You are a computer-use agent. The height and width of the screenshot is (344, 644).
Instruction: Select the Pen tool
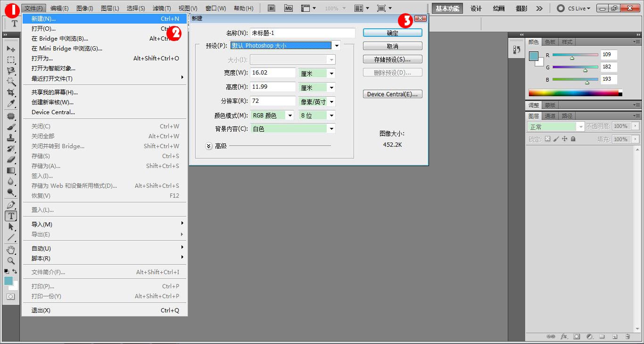click(x=11, y=205)
